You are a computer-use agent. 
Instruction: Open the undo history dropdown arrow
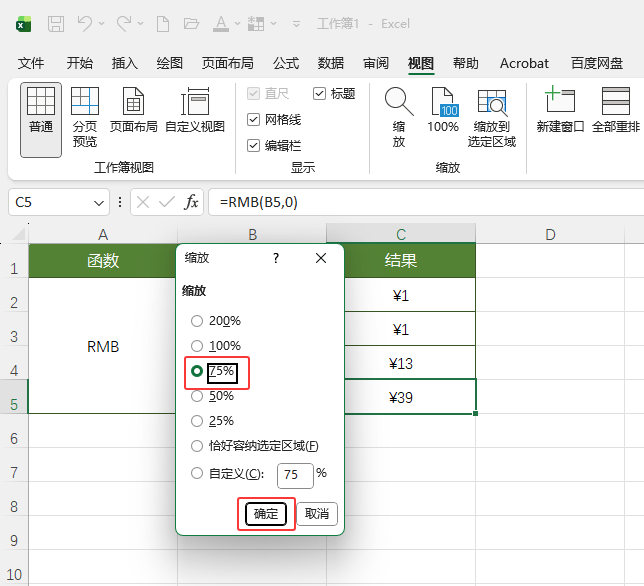(x=101, y=24)
